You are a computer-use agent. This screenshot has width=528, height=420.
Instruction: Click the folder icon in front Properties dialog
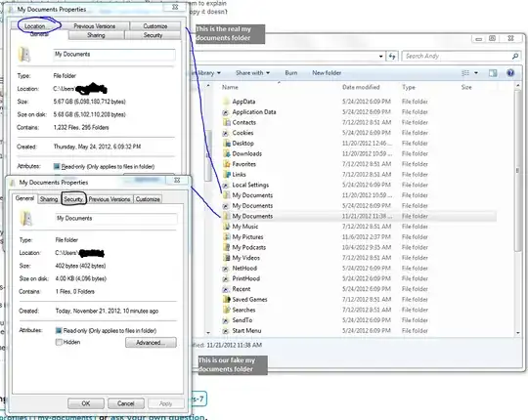point(26,218)
